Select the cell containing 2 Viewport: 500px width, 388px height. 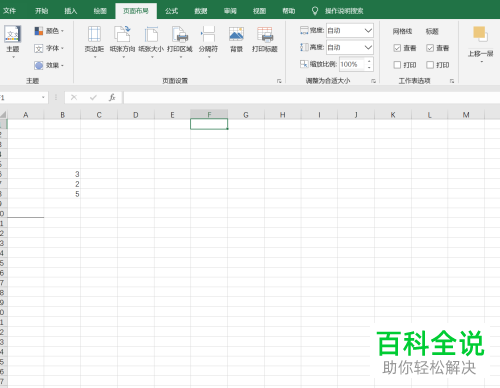point(62,184)
